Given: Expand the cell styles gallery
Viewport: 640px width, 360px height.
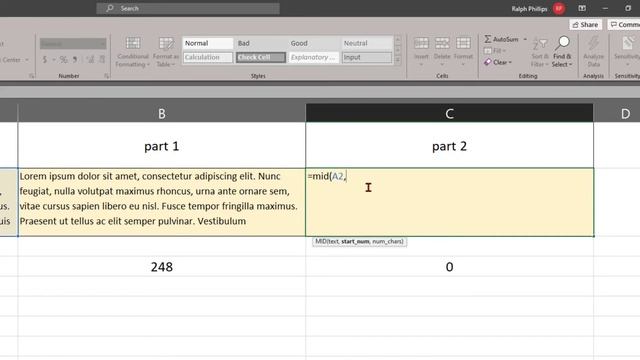Looking at the screenshot, I should tap(398, 60).
